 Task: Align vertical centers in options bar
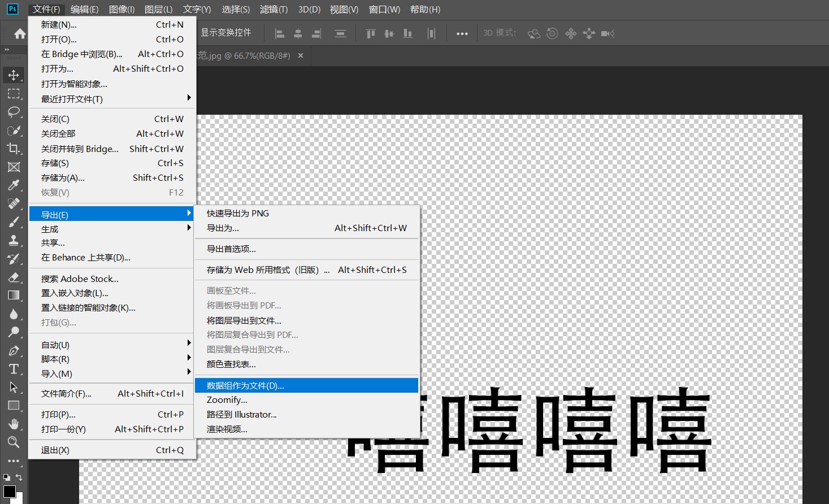[x=389, y=34]
